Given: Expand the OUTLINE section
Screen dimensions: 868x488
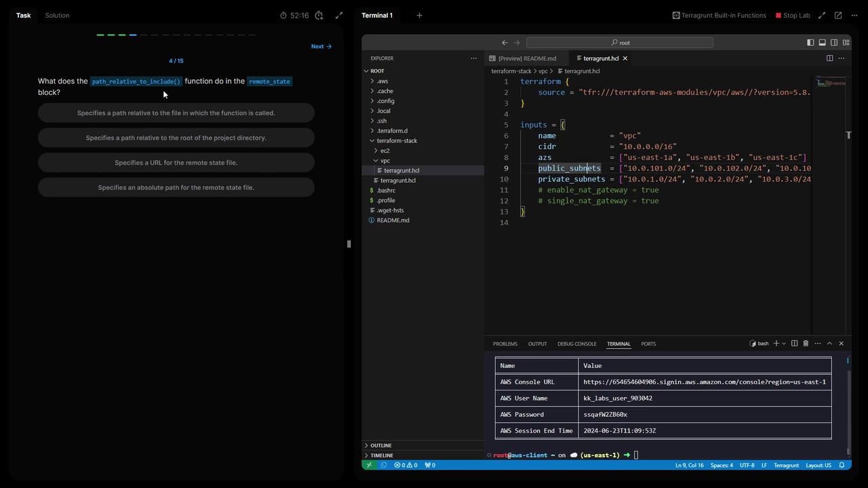Looking at the screenshot, I should click(380, 445).
